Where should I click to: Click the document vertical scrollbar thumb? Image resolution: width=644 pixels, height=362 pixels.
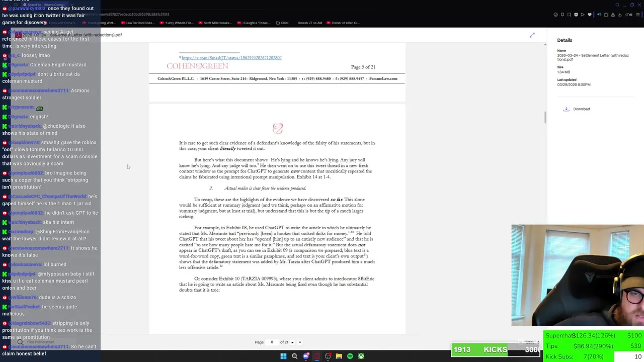[545, 118]
